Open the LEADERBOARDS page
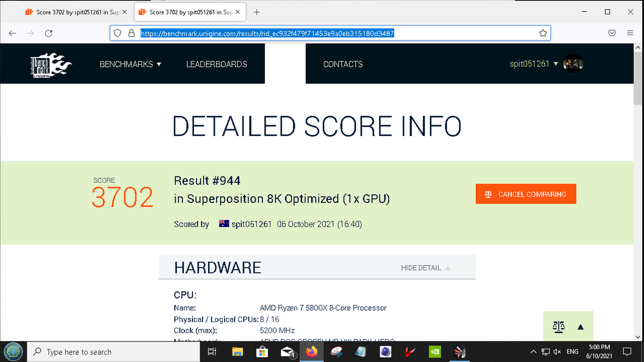 pos(216,64)
